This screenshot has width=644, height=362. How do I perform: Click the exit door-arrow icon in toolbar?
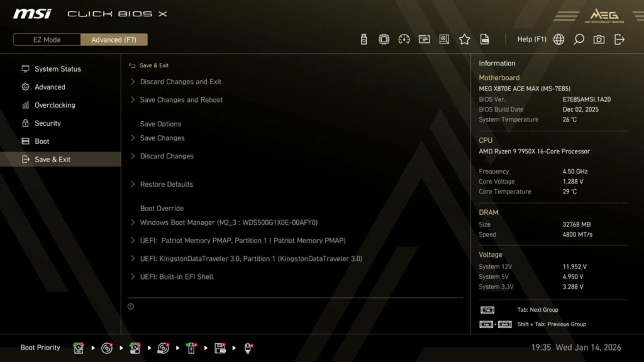click(619, 40)
